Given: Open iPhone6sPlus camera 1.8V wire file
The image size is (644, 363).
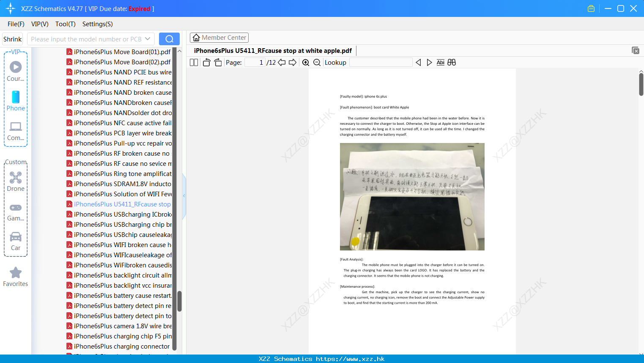Looking at the screenshot, I should pyautogui.click(x=119, y=326).
